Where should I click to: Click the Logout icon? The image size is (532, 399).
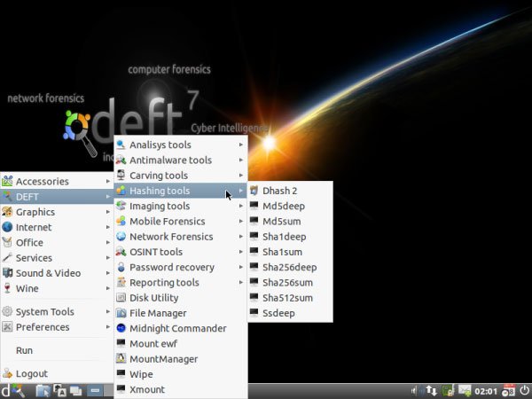pos(7,373)
